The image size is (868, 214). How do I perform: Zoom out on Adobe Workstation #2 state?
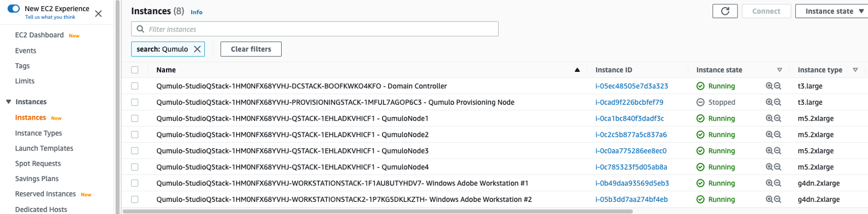(x=778, y=199)
